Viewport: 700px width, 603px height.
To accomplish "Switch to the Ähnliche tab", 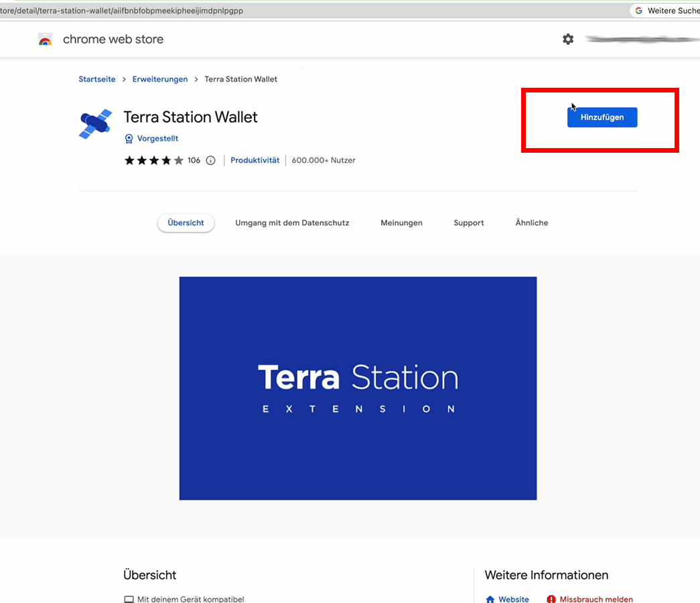I will [532, 222].
